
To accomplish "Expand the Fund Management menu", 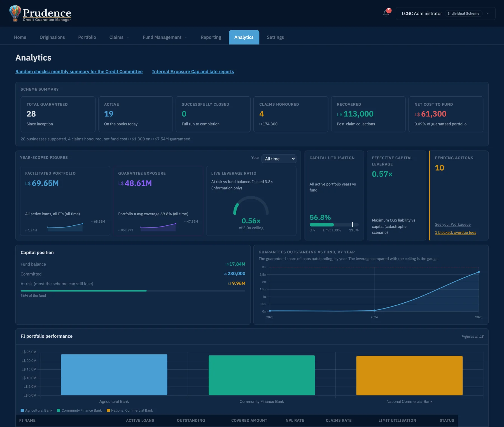I will pyautogui.click(x=165, y=37).
